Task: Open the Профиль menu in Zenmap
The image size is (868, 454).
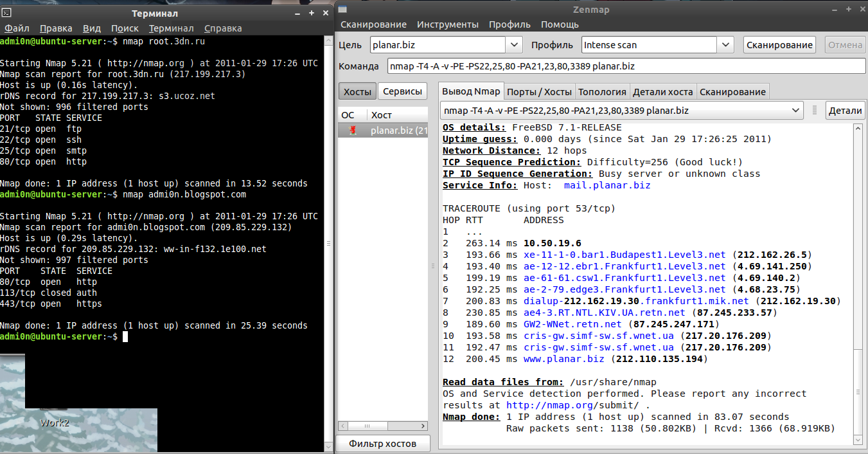Action: click(509, 24)
